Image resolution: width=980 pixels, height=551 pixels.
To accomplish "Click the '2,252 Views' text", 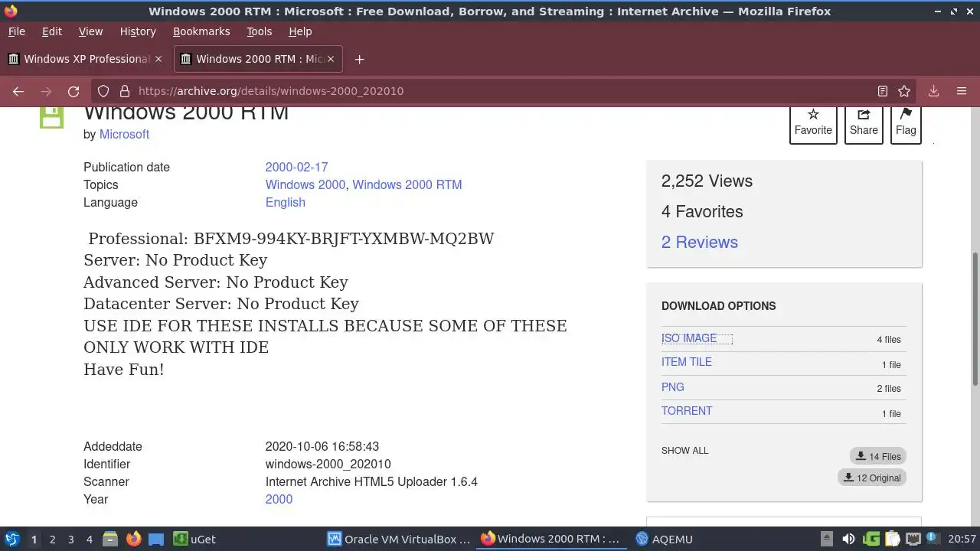I will (x=707, y=181).
